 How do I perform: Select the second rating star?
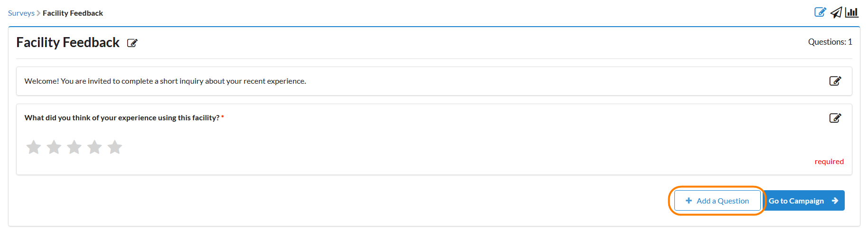point(54,147)
